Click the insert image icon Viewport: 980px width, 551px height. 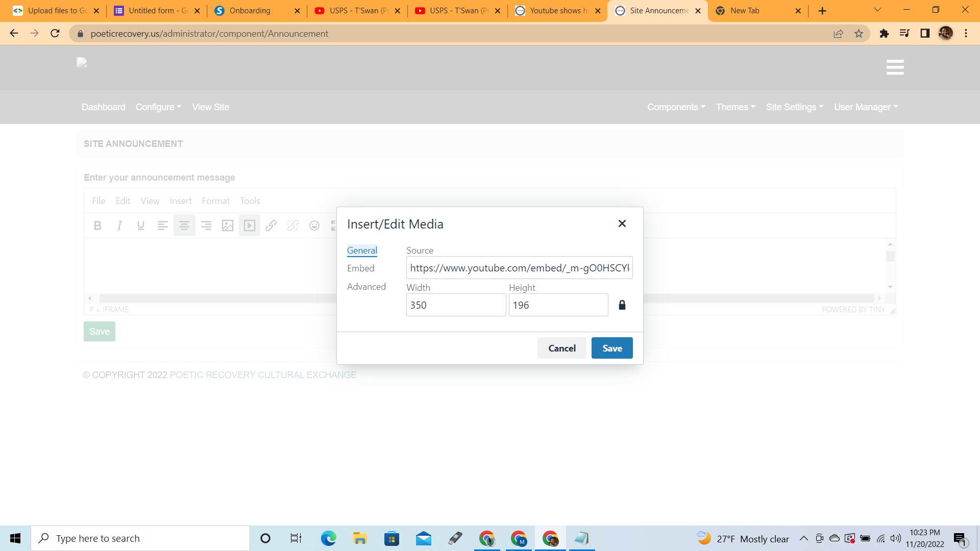pos(228,226)
